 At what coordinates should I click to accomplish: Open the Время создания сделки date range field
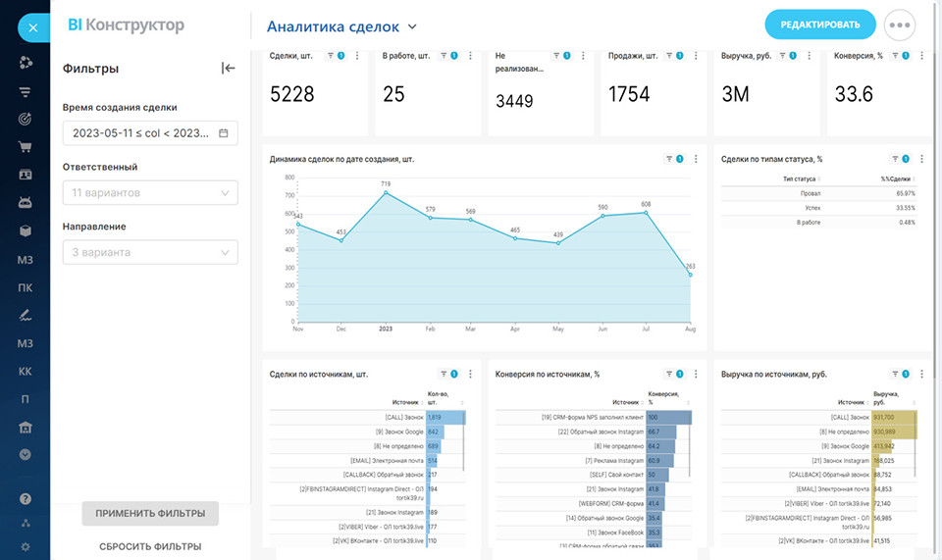(x=150, y=133)
